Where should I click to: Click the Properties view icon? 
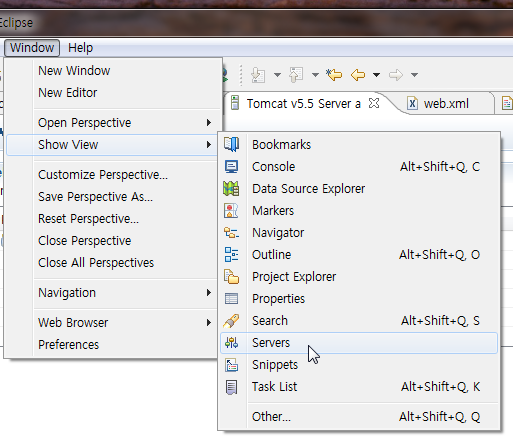231,298
